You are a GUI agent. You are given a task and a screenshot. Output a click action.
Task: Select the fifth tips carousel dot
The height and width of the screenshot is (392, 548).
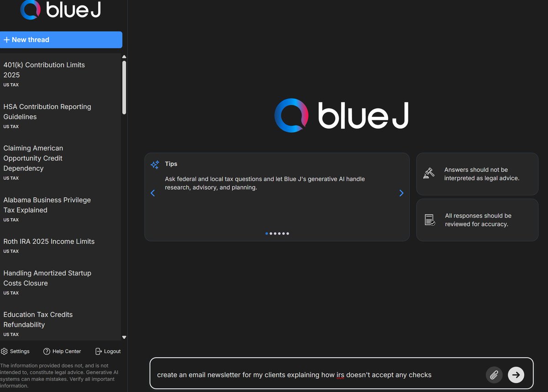coord(283,233)
